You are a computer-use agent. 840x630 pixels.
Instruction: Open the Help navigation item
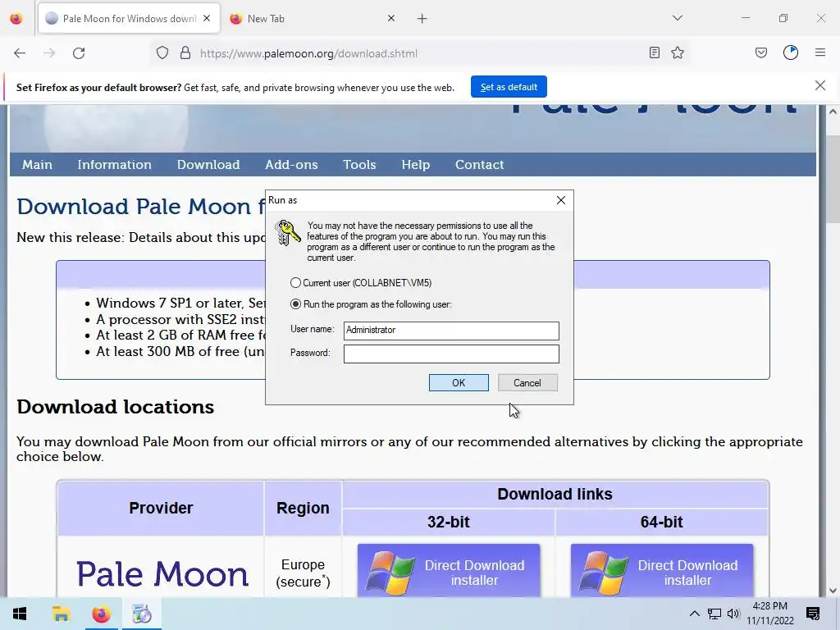click(416, 164)
